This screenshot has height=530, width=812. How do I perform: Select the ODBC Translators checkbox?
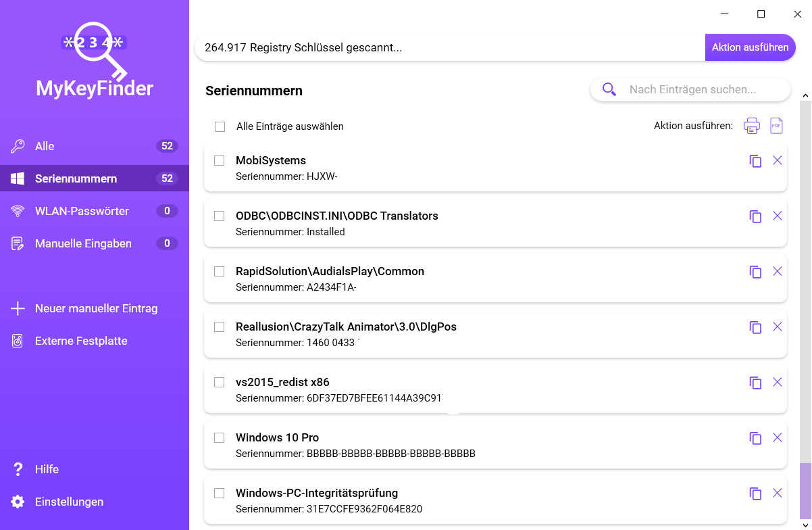tap(219, 216)
